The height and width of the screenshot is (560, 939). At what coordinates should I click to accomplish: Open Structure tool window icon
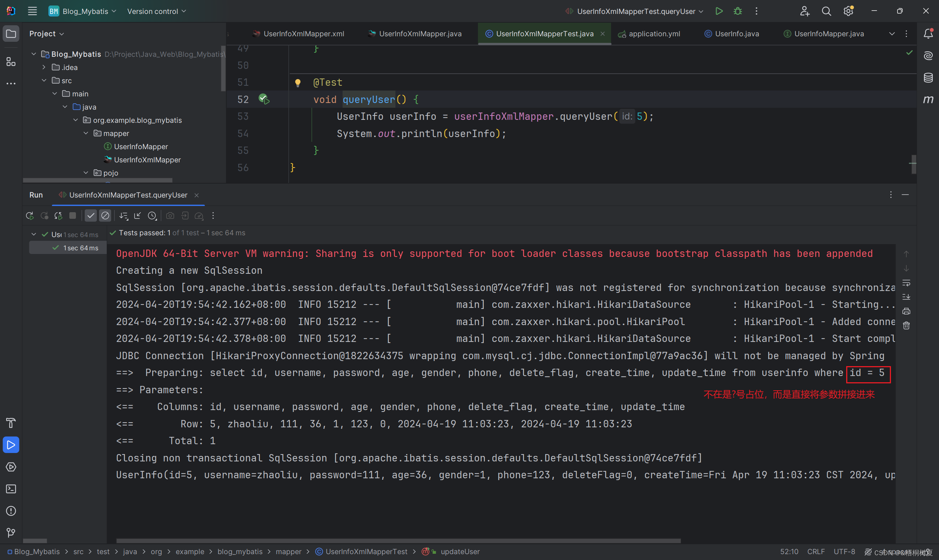11,62
